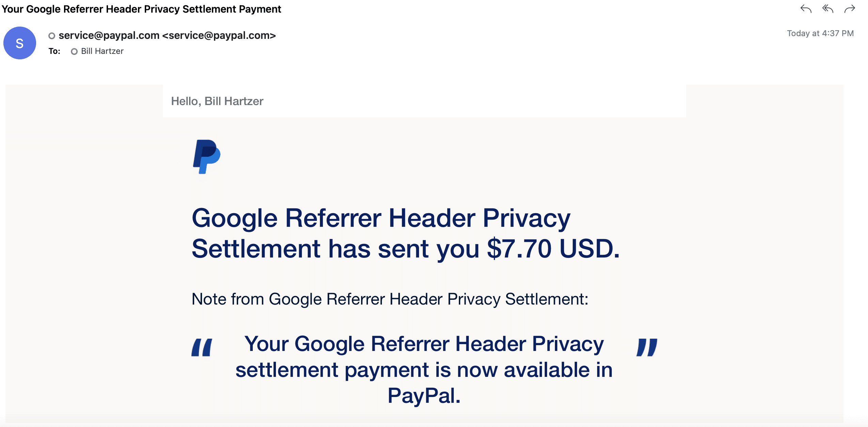
Task: Click the status circle next to service@paypal.com
Action: (x=52, y=36)
